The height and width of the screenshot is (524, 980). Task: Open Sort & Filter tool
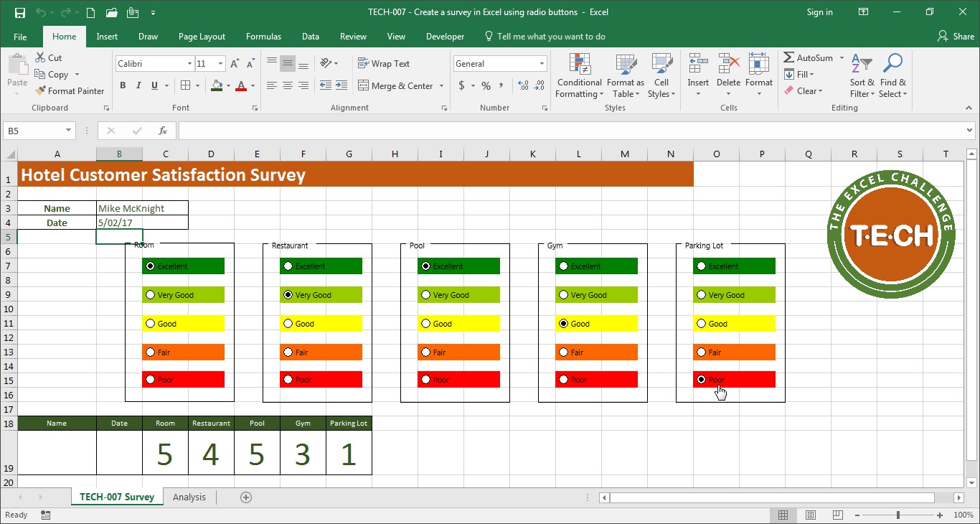(x=860, y=75)
